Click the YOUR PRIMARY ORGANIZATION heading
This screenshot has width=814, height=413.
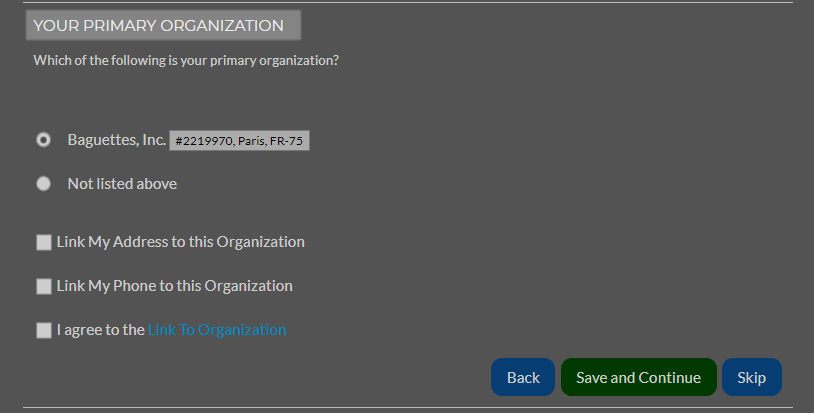158,25
